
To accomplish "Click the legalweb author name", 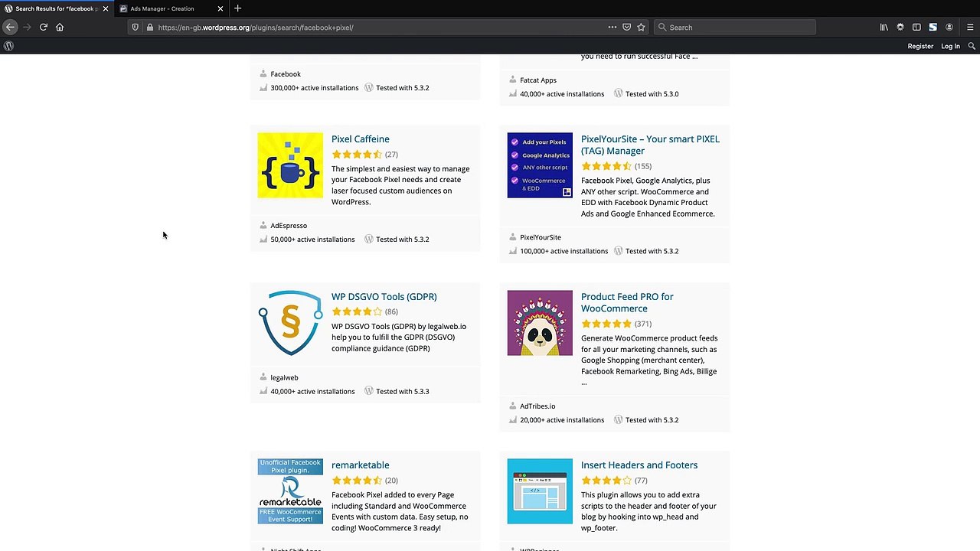I will pyautogui.click(x=284, y=377).
